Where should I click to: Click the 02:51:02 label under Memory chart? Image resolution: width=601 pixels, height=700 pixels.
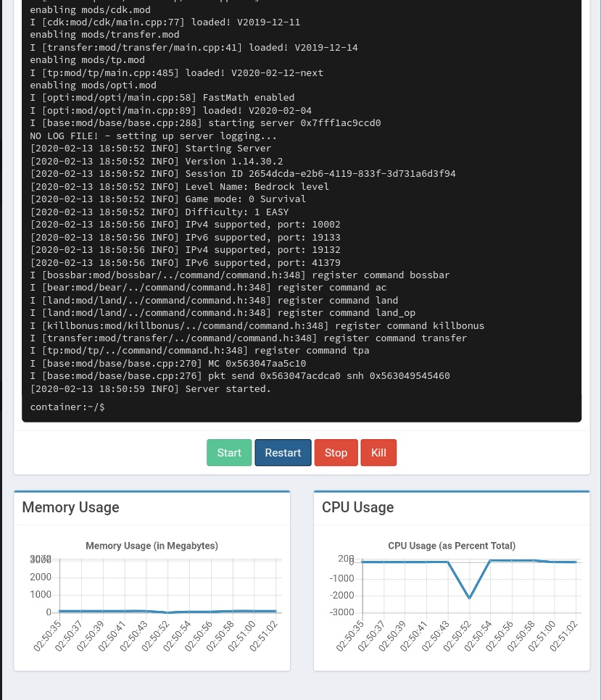point(264,636)
